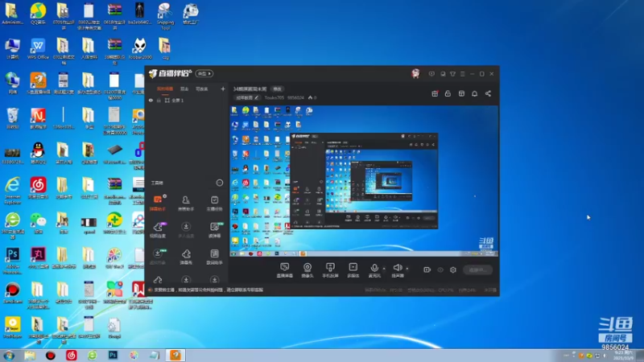Expand the speaker options arrow
This screenshot has width=644, height=362.
[407, 269]
